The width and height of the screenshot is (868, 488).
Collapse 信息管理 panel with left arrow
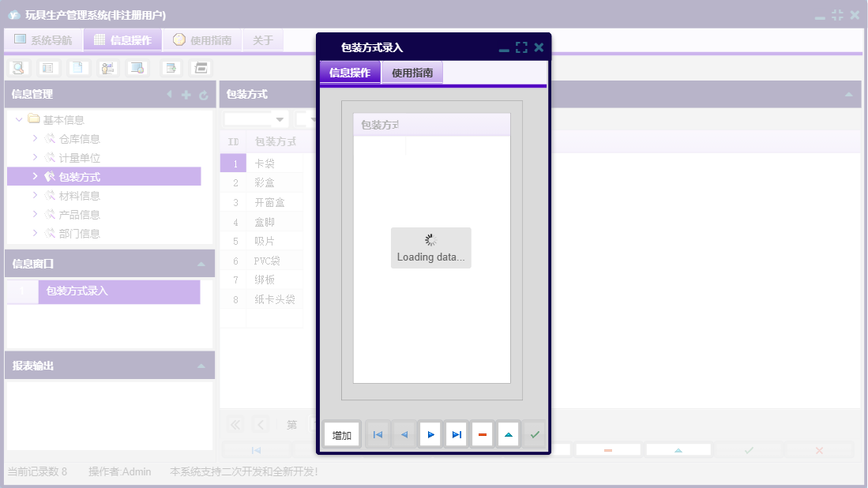(x=169, y=95)
